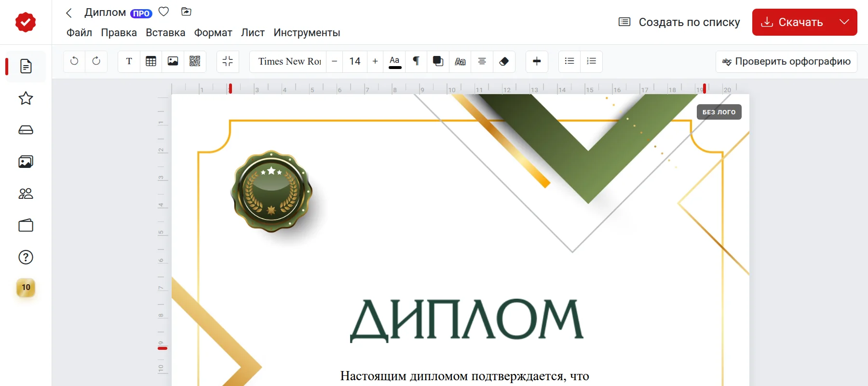The image size is (868, 386).
Task: Open the document icon in sidebar
Action: (x=26, y=66)
